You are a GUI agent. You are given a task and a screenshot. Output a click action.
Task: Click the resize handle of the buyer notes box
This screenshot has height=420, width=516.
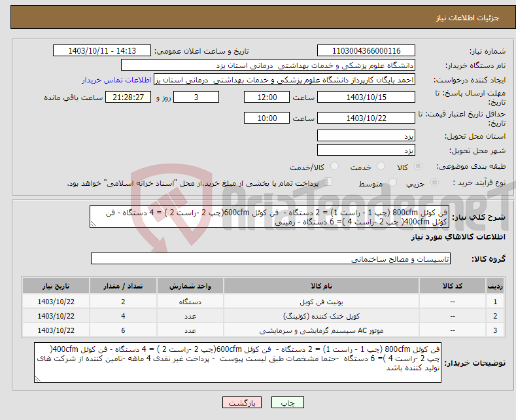[x=38, y=379]
